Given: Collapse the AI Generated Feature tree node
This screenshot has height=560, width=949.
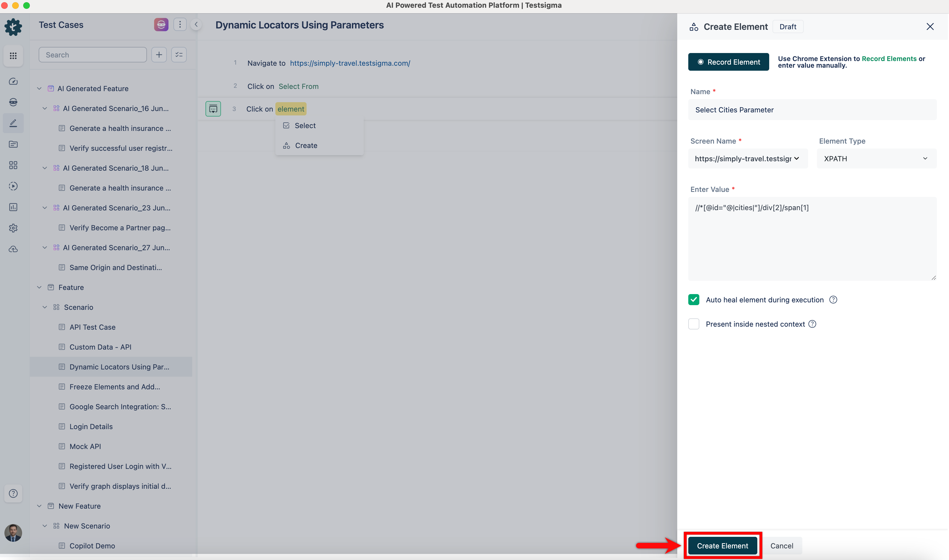Looking at the screenshot, I should [x=39, y=88].
